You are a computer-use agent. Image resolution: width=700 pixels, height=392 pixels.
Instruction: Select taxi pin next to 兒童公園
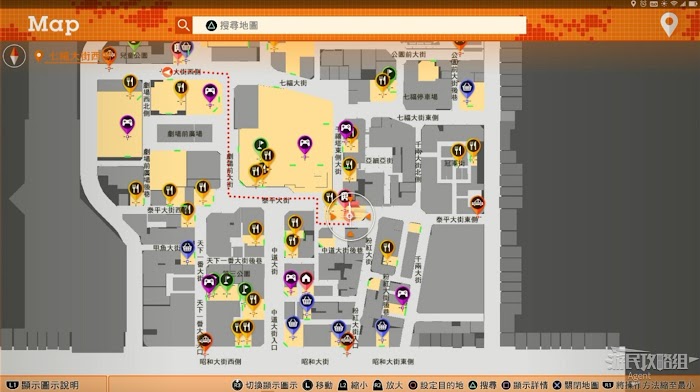(109, 56)
